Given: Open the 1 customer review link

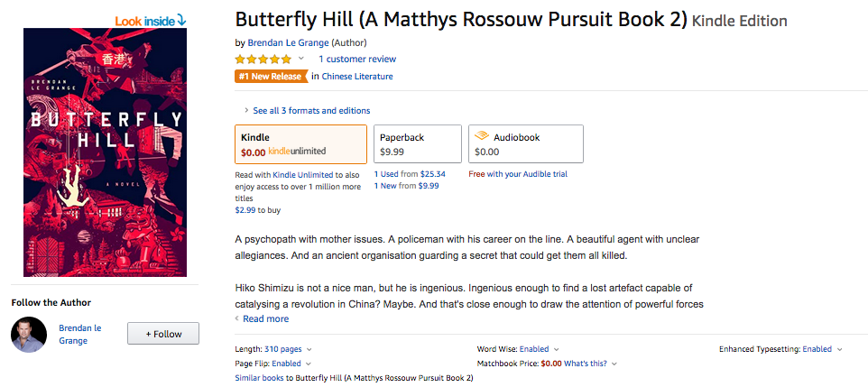Looking at the screenshot, I should pyautogui.click(x=357, y=59).
